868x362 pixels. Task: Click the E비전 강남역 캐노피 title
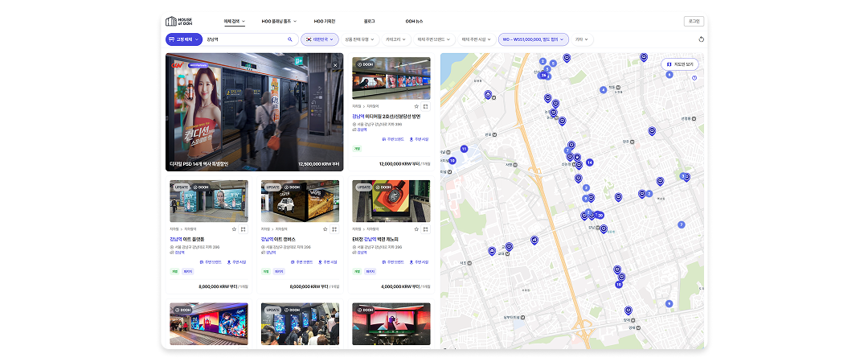pos(376,239)
